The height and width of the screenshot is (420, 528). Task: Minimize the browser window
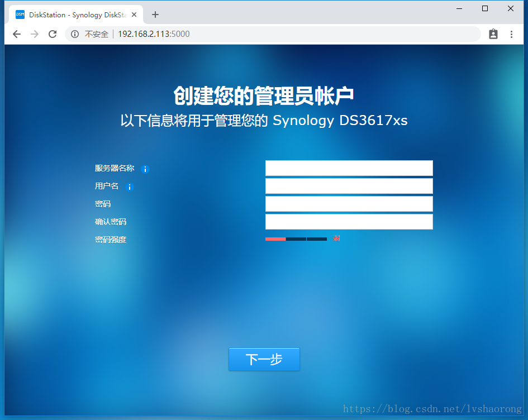coord(459,8)
